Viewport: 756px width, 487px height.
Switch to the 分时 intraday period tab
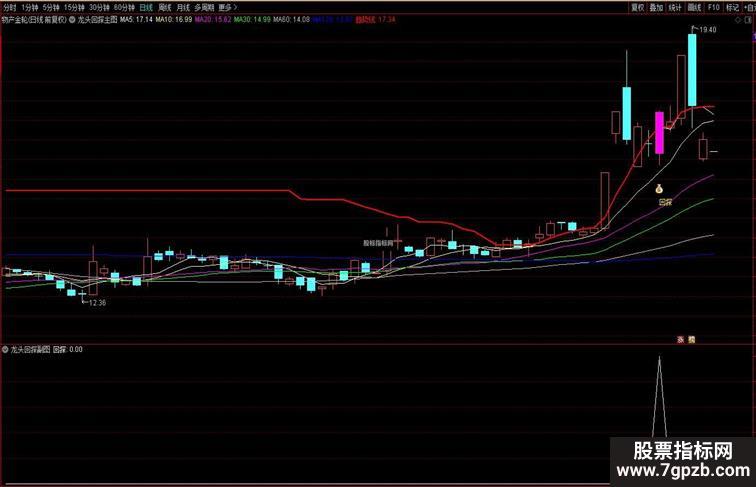(x=9, y=8)
